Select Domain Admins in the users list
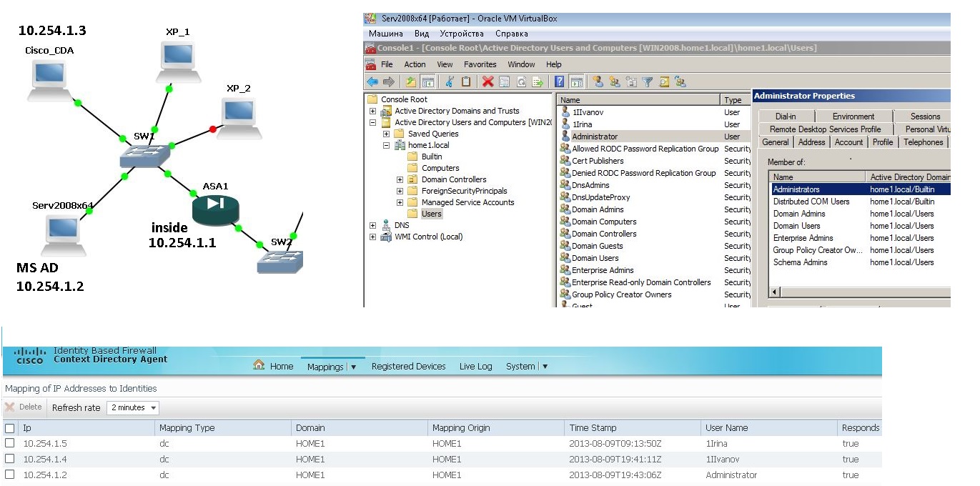 coord(598,209)
